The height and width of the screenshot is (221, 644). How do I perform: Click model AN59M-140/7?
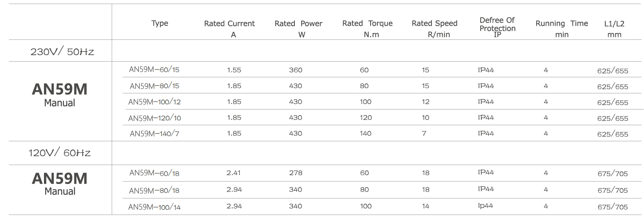click(154, 134)
